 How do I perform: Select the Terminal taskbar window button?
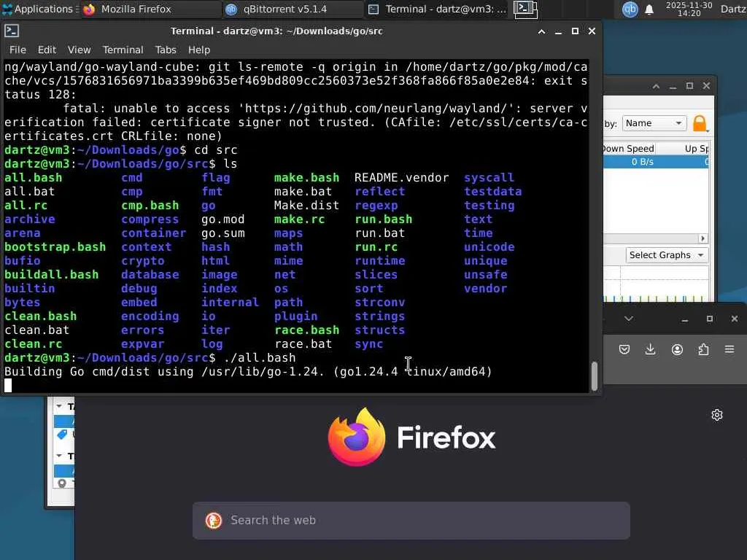(438, 9)
